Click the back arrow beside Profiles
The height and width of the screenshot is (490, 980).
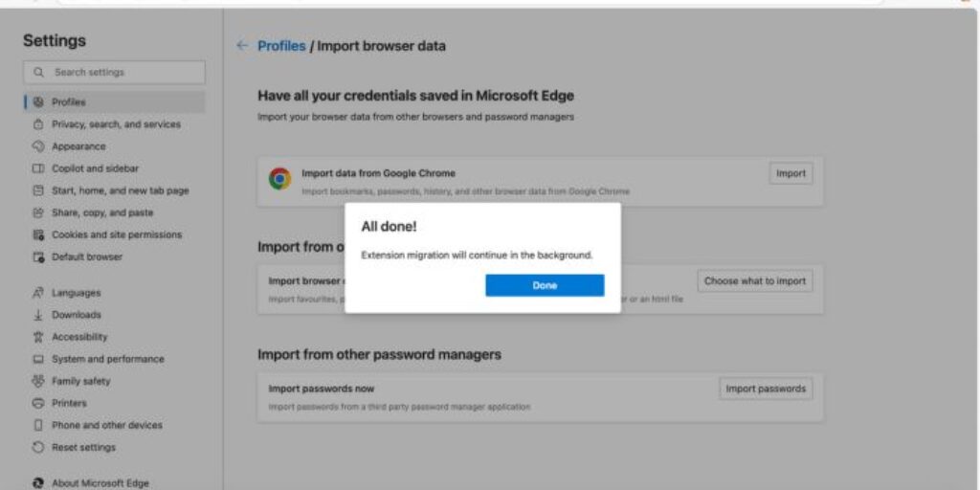click(x=242, y=46)
